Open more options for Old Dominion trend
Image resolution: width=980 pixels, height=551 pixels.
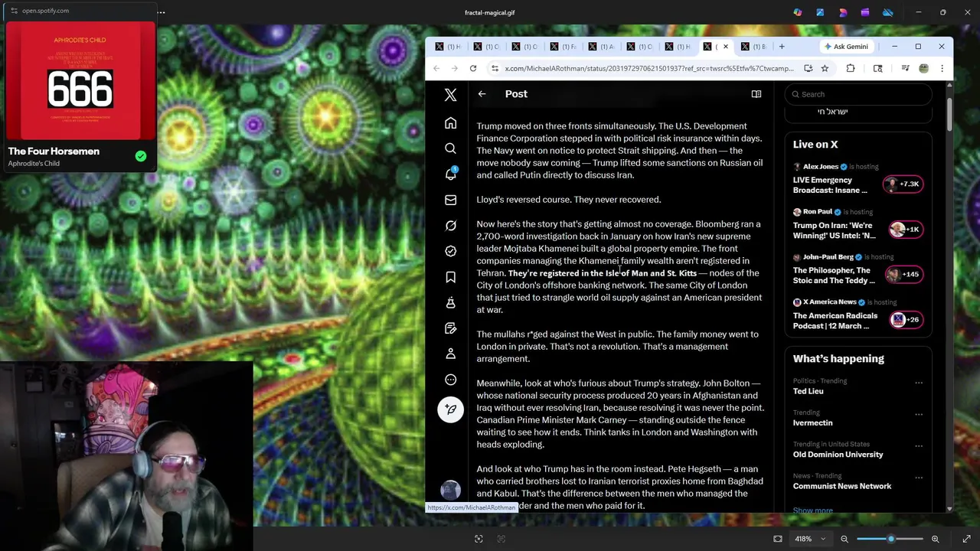(919, 446)
